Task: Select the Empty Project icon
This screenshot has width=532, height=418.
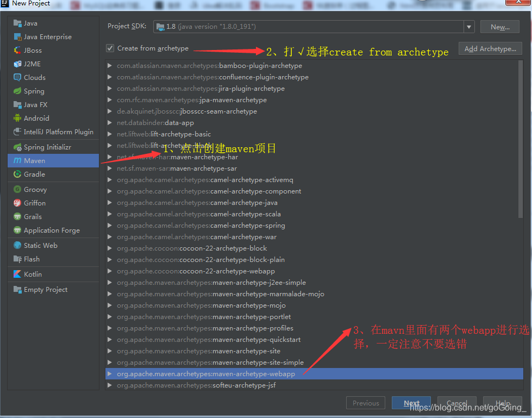Action: point(17,289)
